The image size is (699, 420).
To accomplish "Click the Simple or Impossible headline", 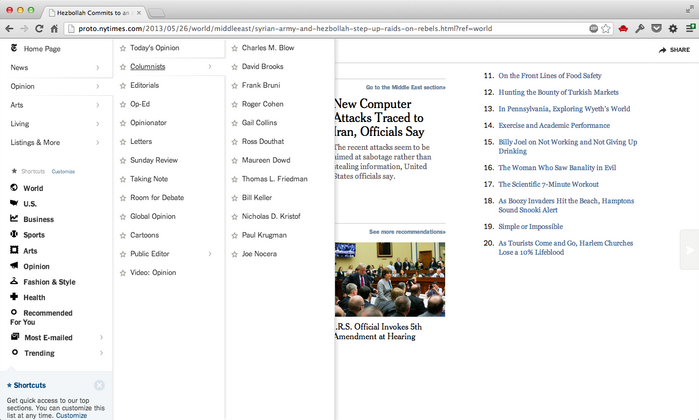I will 530,226.
